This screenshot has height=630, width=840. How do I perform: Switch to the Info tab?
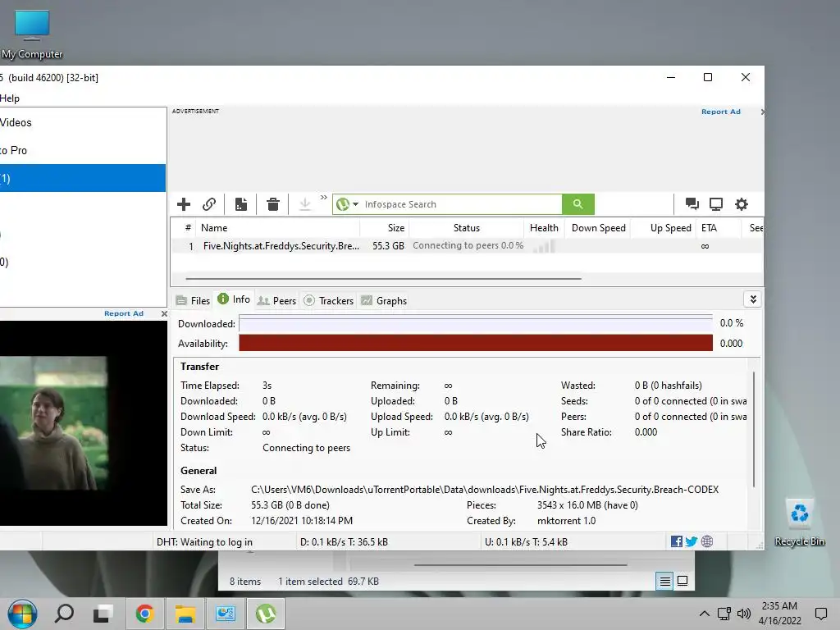coord(234,299)
